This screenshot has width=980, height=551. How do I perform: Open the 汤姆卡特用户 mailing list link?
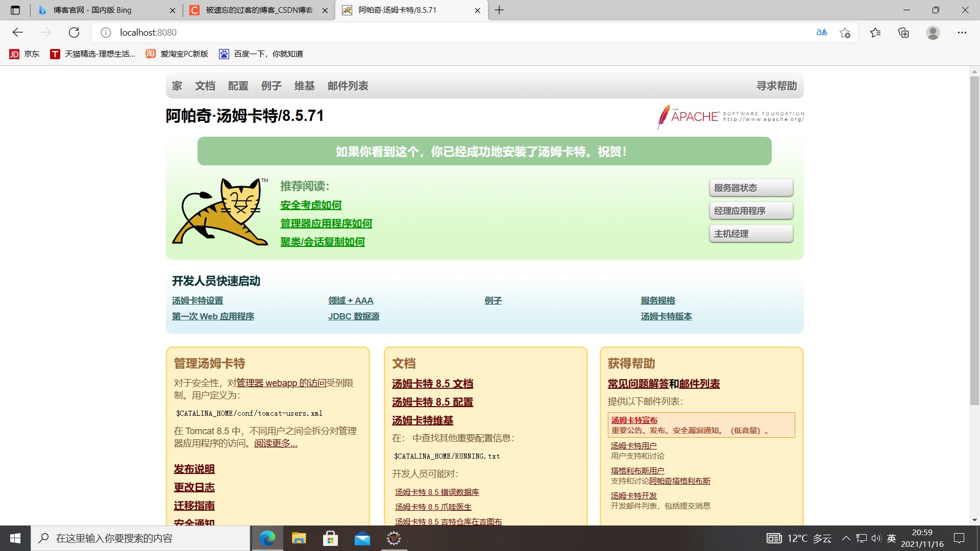(x=634, y=446)
